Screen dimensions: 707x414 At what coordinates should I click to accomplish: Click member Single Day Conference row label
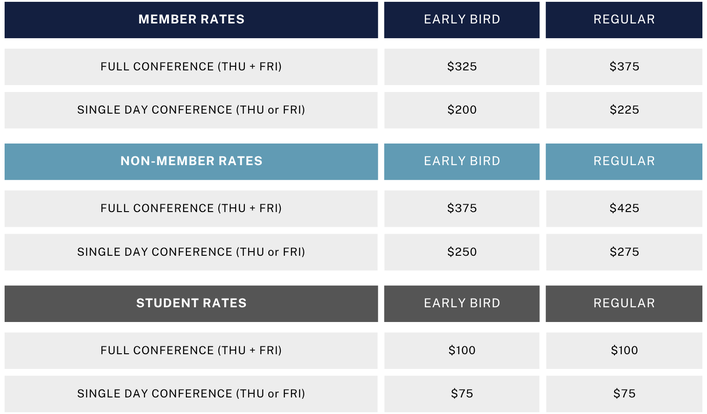click(191, 110)
